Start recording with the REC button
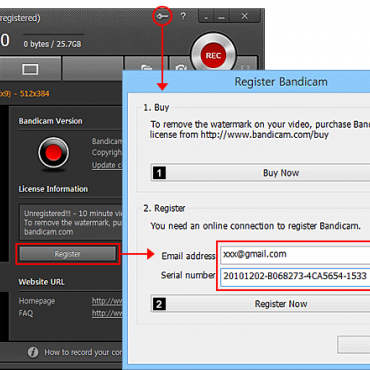The image size is (370, 370). [213, 55]
